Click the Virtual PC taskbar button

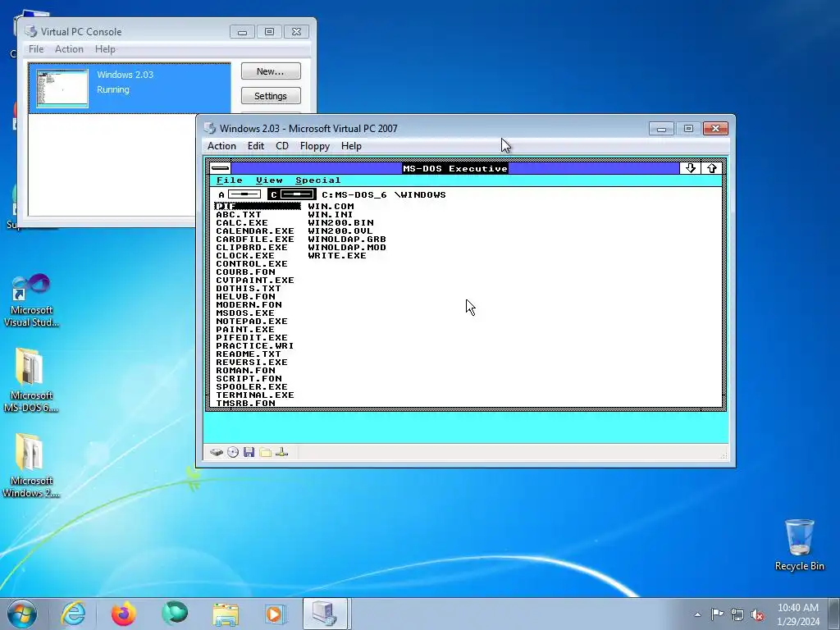pyautogui.click(x=325, y=614)
